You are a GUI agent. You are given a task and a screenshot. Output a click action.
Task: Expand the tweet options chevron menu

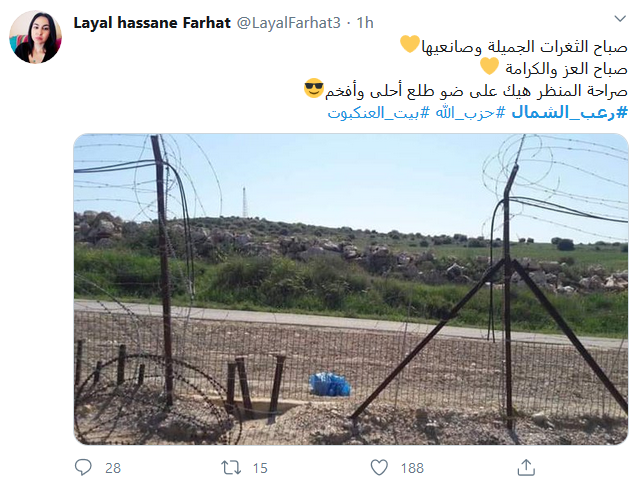pos(620,19)
